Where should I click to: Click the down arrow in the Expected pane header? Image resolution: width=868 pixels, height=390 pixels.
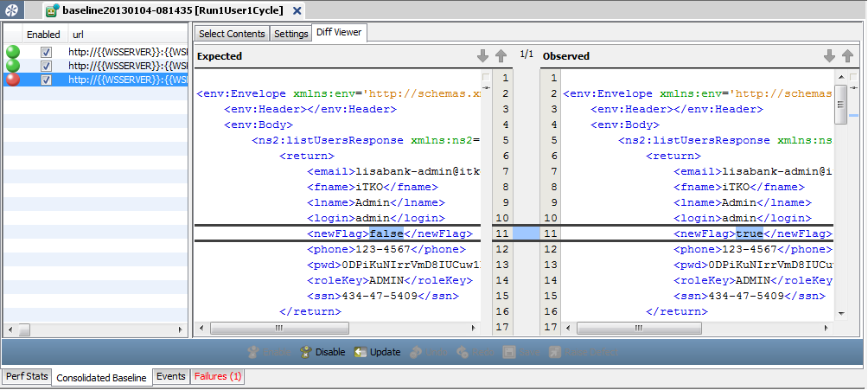(482, 56)
